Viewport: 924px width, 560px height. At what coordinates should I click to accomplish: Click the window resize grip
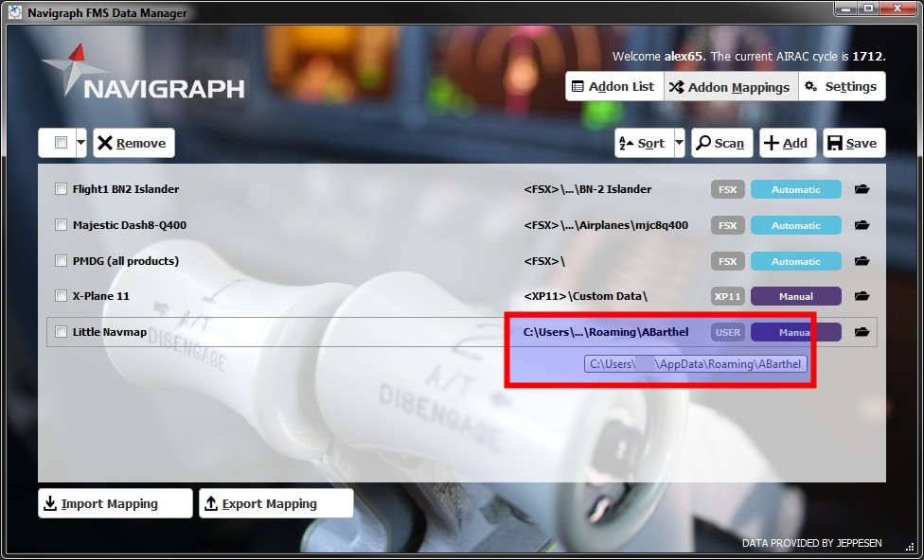[911, 545]
